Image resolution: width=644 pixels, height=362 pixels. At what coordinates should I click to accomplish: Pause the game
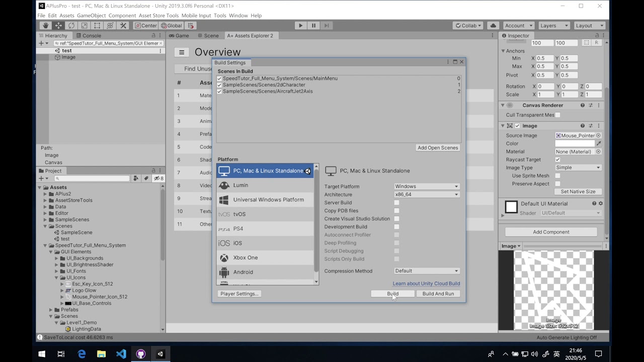pyautogui.click(x=313, y=26)
